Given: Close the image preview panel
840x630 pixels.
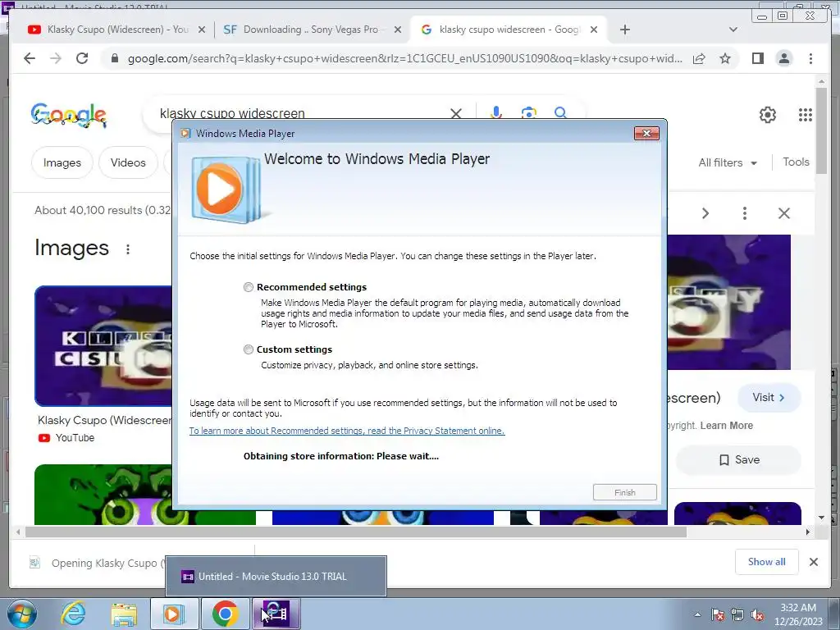Looking at the screenshot, I should click(x=783, y=213).
